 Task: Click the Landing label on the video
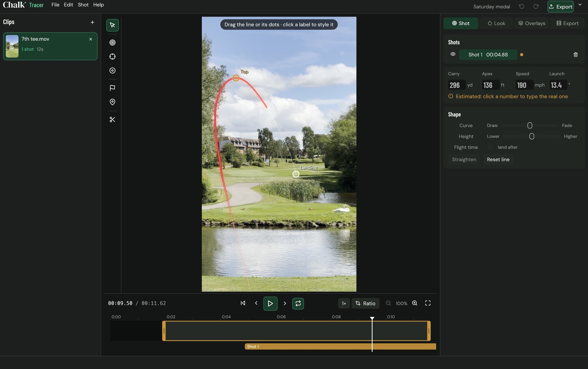point(309,168)
